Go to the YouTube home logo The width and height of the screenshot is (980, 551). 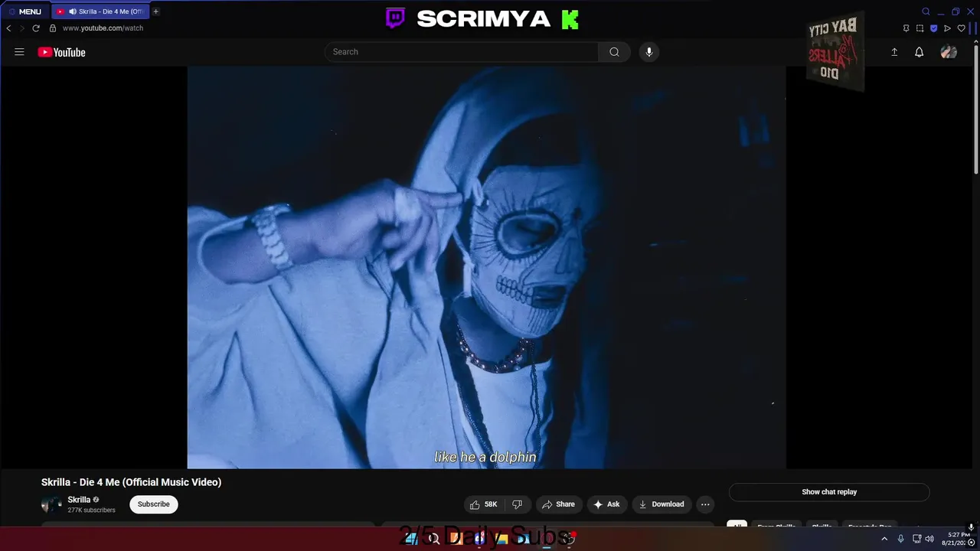coord(61,52)
